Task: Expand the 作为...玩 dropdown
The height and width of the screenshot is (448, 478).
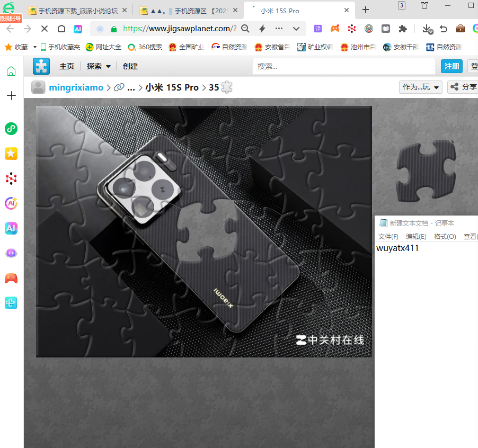Action: 421,87
